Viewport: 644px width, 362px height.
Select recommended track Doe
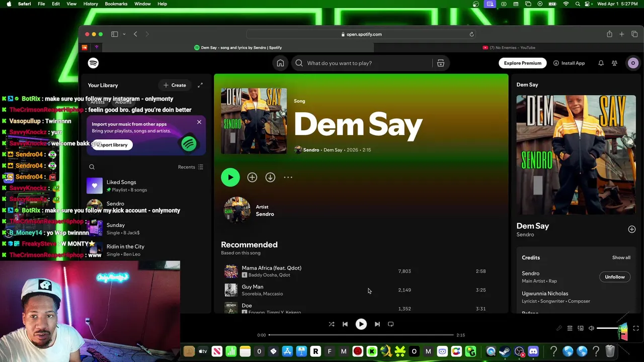point(361,307)
